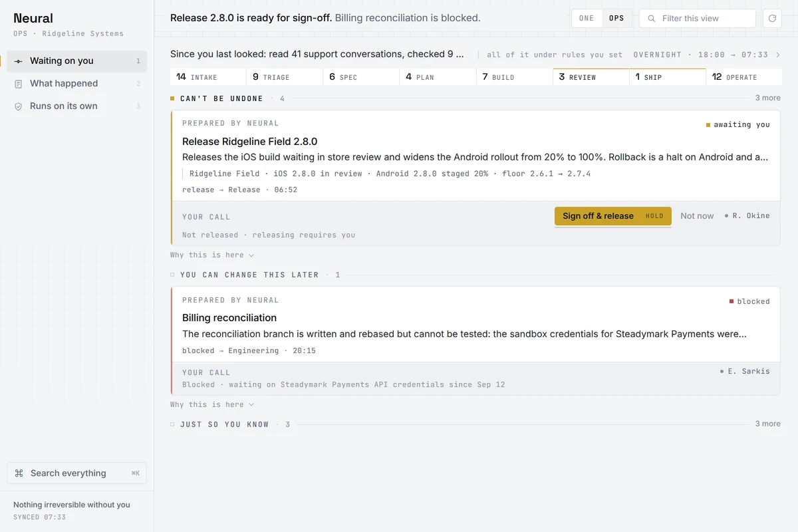Screen dimensions: 798x532
Task: Expand Why this is here under billing card
Action: (x=211, y=405)
